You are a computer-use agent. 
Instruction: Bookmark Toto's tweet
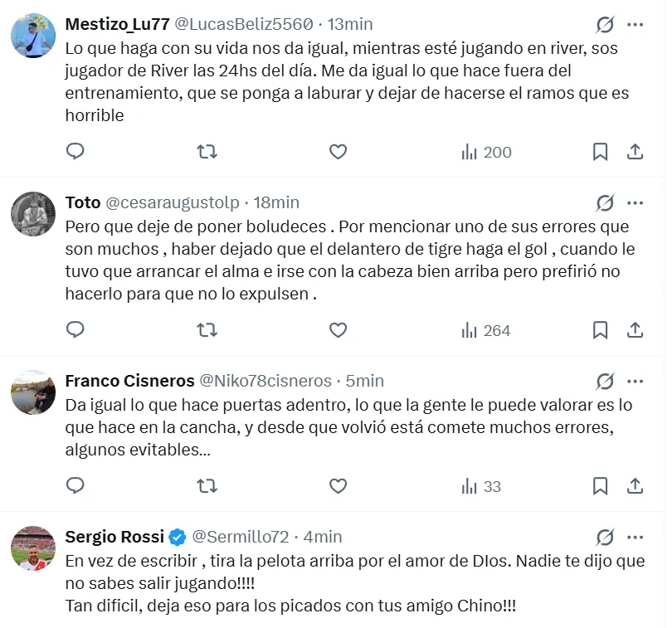click(600, 330)
